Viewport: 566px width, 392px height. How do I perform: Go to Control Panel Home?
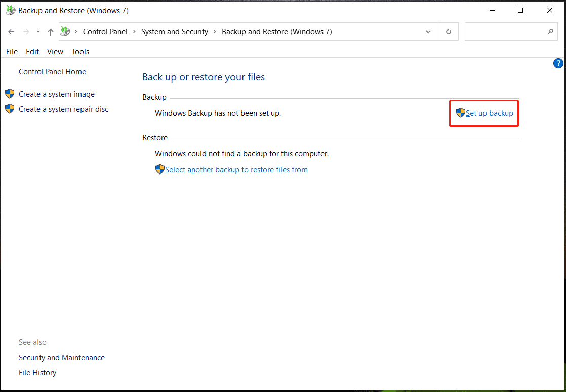click(52, 72)
